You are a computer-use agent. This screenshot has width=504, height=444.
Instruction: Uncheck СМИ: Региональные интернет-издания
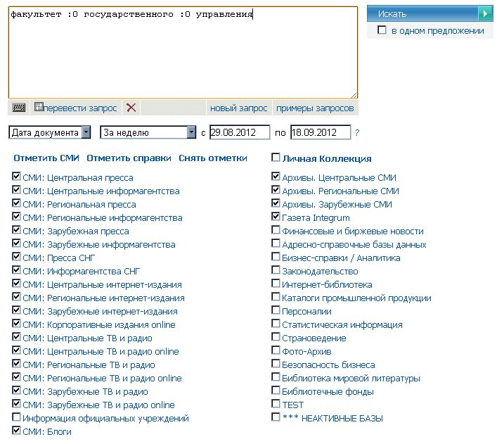(x=16, y=297)
